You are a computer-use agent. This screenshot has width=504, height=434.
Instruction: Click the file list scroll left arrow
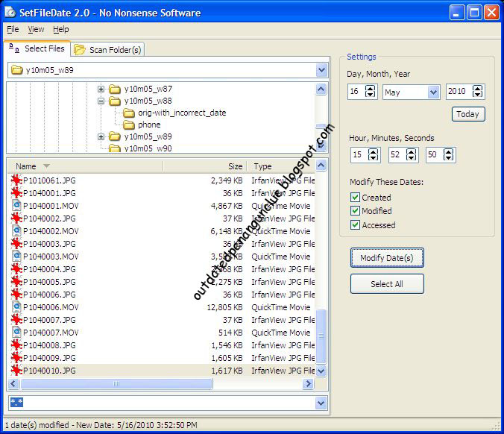click(13, 384)
